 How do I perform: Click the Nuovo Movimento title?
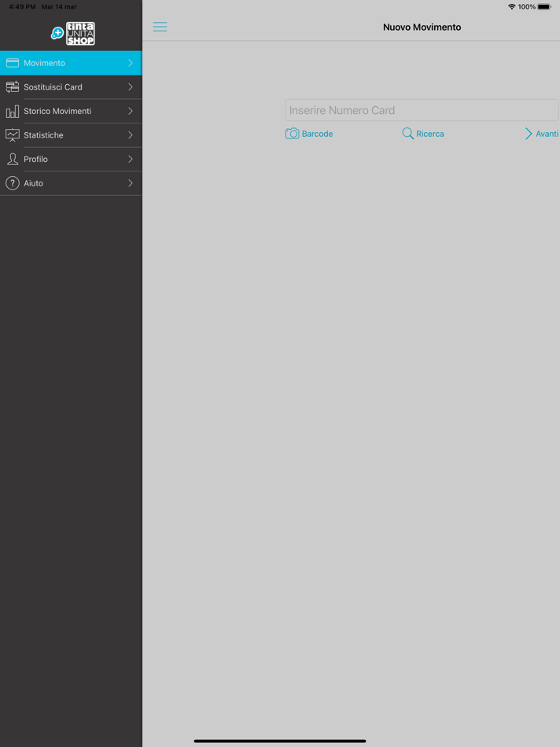[422, 28]
